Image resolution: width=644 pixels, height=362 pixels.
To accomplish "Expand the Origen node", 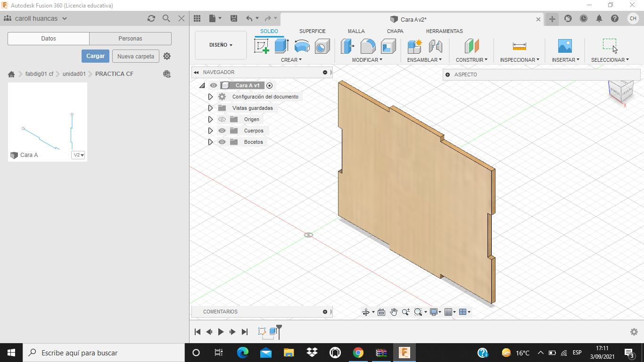I will coord(211,119).
